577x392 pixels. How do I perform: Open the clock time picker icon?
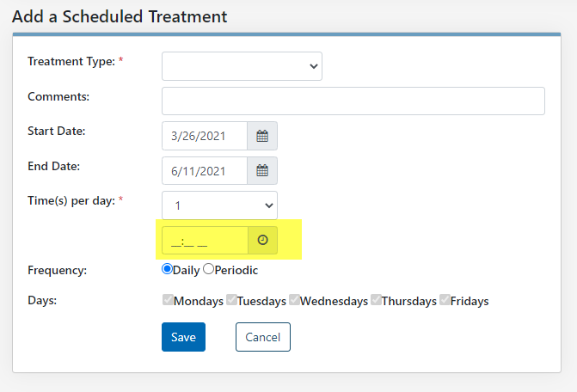pos(263,240)
